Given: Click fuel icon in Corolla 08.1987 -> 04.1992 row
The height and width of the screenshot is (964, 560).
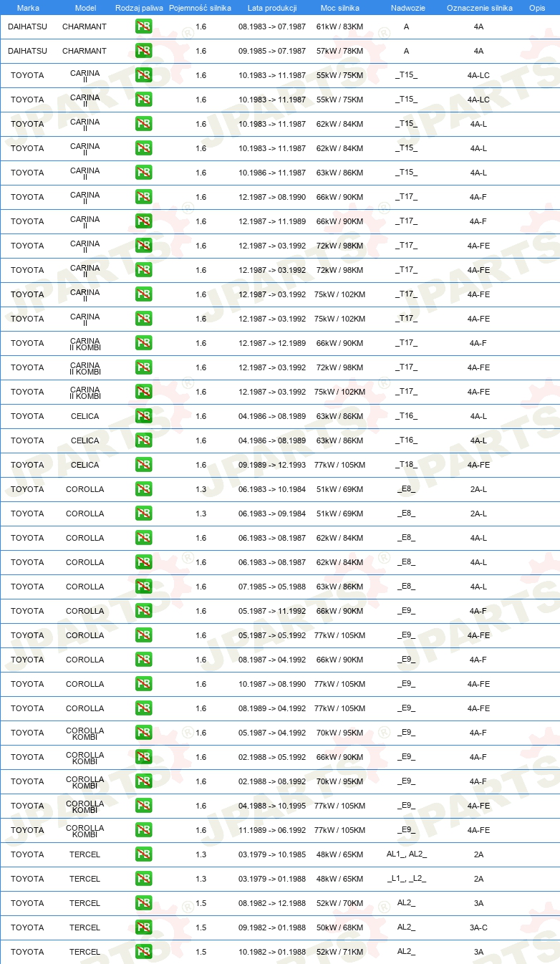Looking at the screenshot, I should point(143,660).
